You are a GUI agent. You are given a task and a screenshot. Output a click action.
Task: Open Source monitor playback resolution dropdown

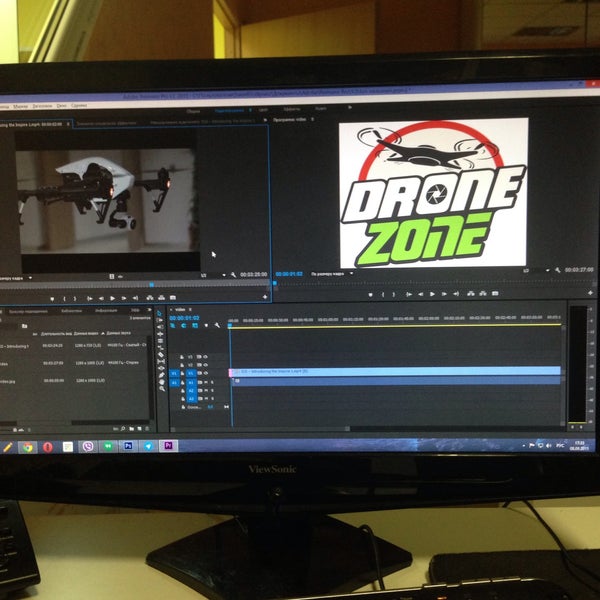pyautogui.click(x=205, y=275)
